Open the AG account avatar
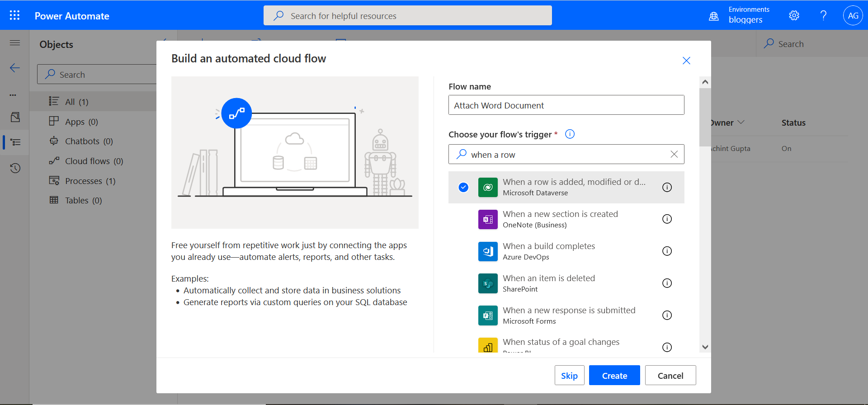 pos(853,15)
